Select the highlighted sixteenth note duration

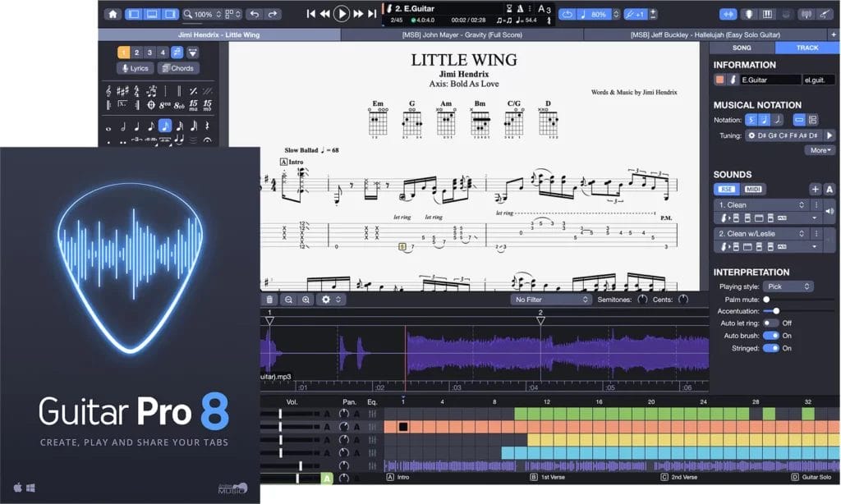[x=165, y=126]
